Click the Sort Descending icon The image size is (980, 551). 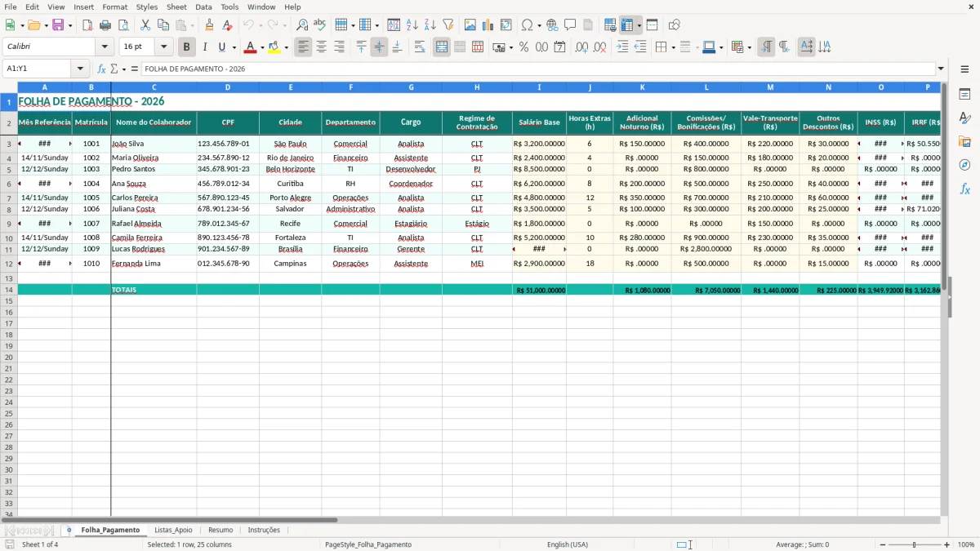pos(430,25)
